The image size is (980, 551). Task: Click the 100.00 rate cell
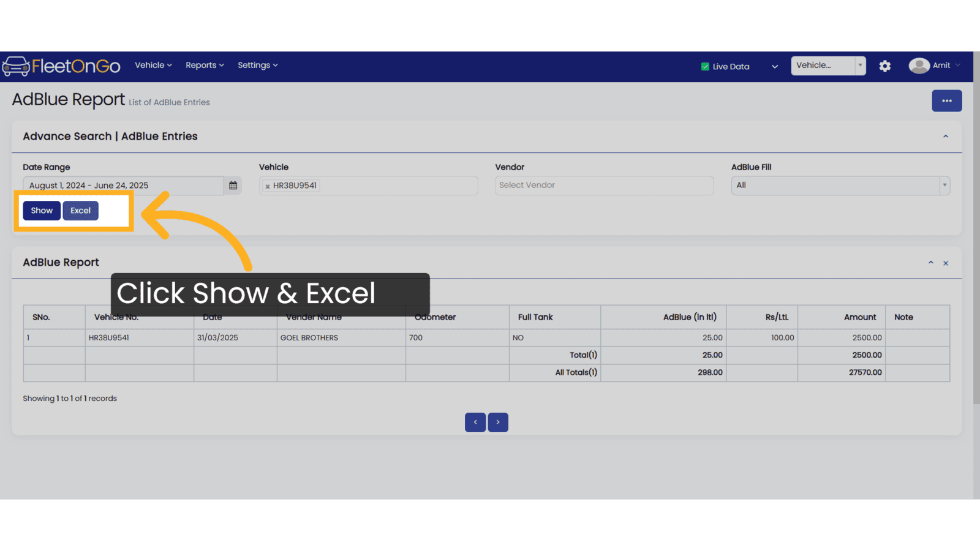[x=762, y=338]
